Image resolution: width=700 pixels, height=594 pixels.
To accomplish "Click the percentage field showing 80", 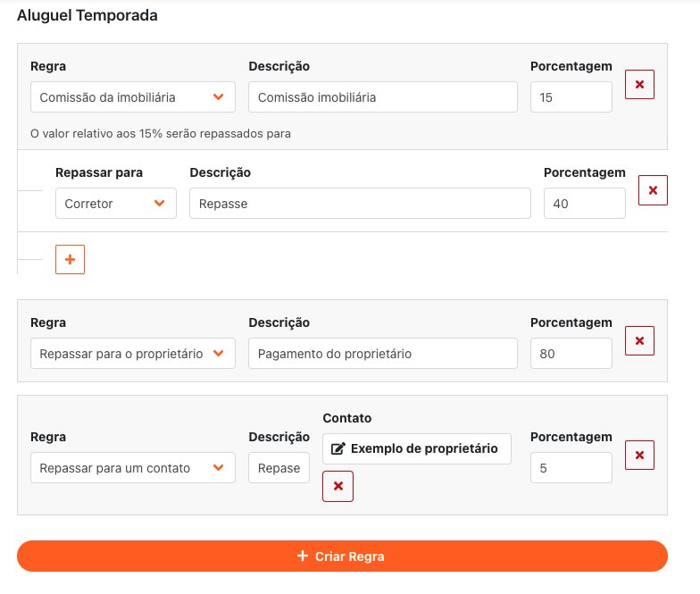I will pos(571,354).
